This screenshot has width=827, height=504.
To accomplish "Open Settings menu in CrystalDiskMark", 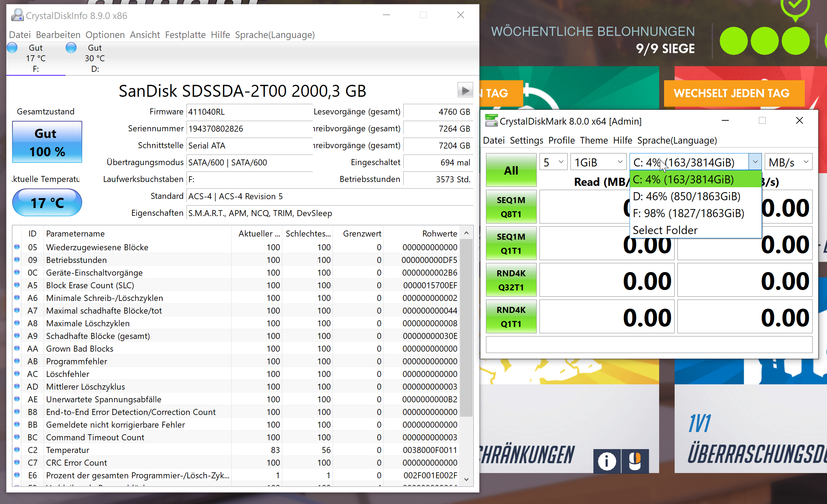I will [x=526, y=140].
